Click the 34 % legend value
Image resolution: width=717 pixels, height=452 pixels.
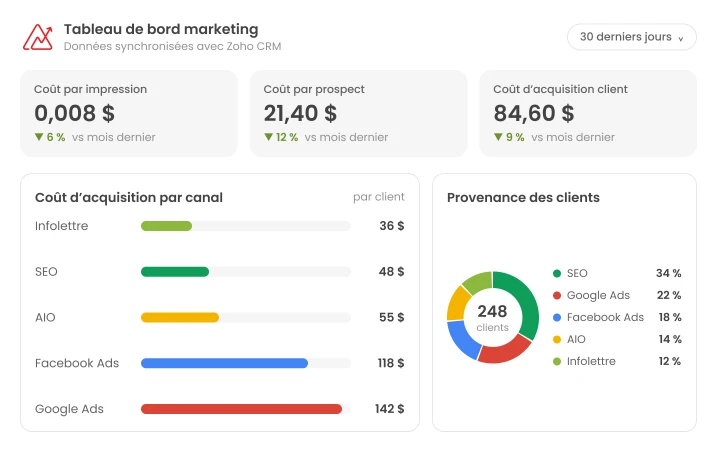pyautogui.click(x=669, y=274)
